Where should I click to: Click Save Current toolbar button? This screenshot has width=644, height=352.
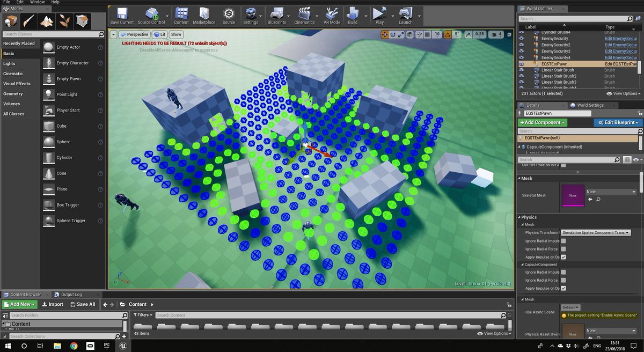click(x=122, y=16)
